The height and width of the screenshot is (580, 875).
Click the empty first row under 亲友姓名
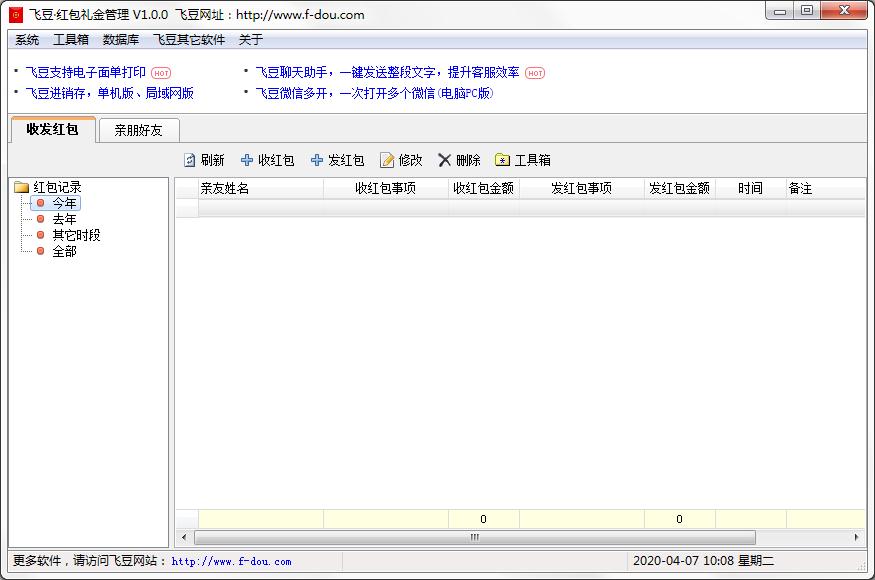pyautogui.click(x=261, y=208)
